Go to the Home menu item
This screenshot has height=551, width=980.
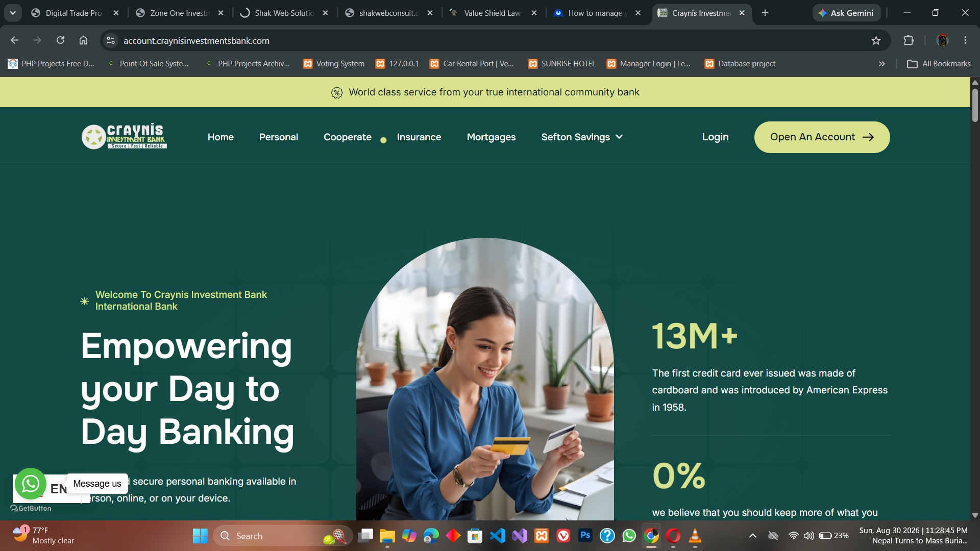(x=220, y=137)
